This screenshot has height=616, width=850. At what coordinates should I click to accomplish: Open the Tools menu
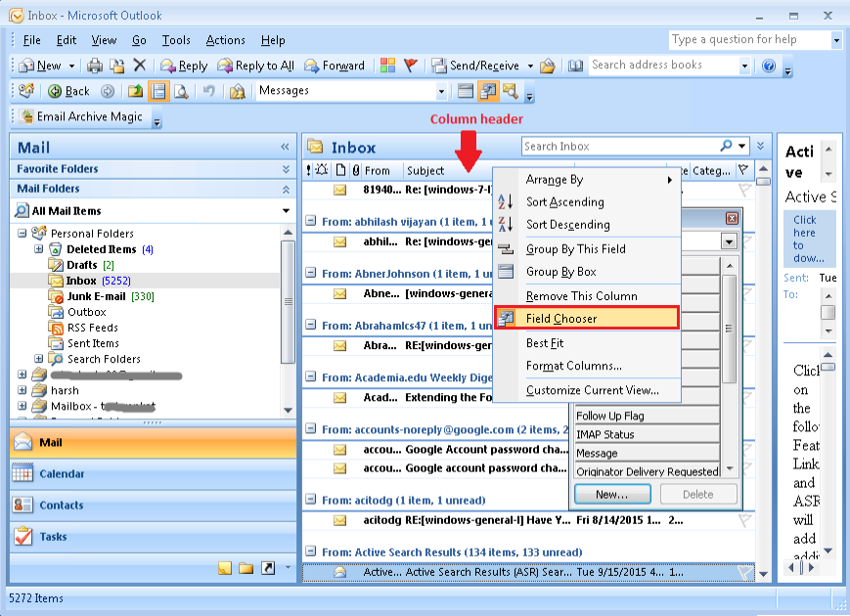point(176,40)
